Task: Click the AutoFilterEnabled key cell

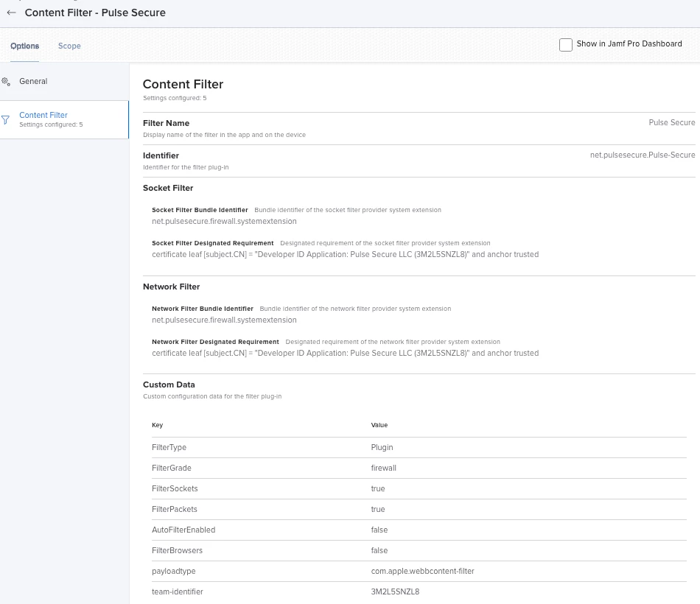Action: coord(183,530)
